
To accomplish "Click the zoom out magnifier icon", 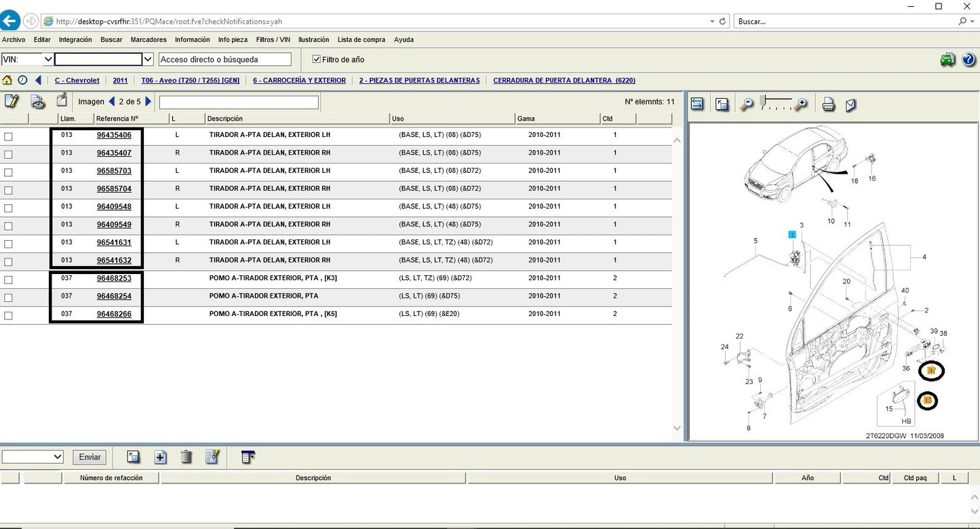I will pos(747,104).
